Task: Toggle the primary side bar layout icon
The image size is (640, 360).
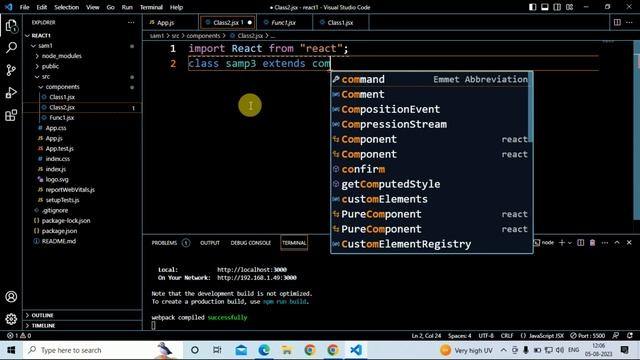Action: coord(533,7)
